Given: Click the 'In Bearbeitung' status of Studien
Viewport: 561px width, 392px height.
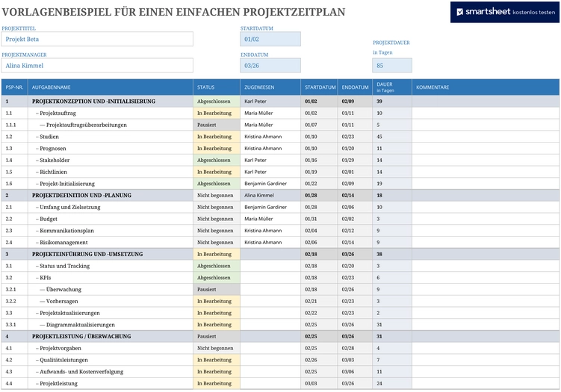Looking at the screenshot, I should pyautogui.click(x=217, y=137).
